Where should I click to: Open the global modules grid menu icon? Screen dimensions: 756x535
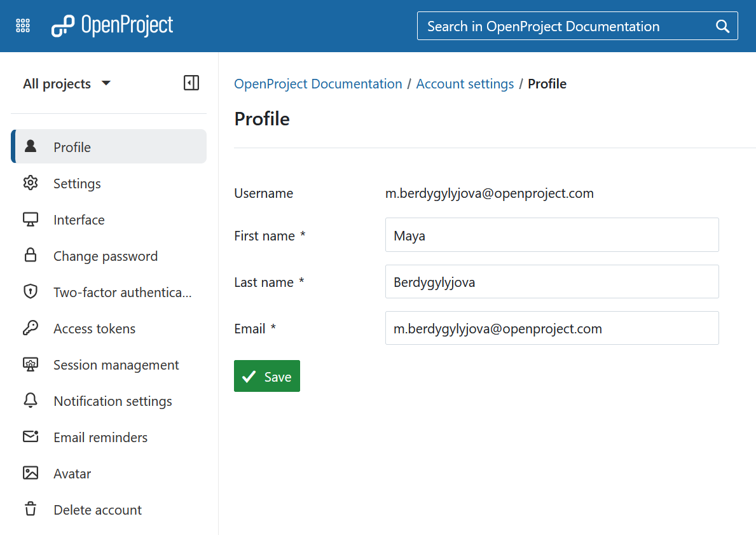23,25
